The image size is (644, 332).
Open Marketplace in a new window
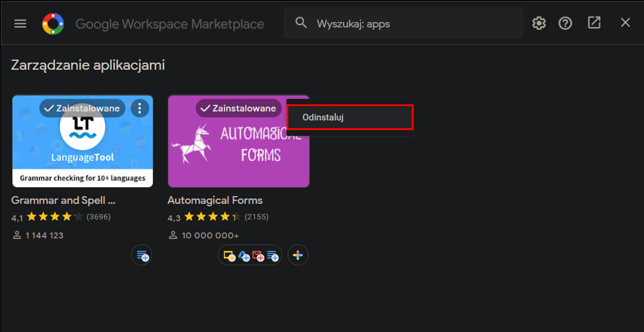pyautogui.click(x=594, y=23)
